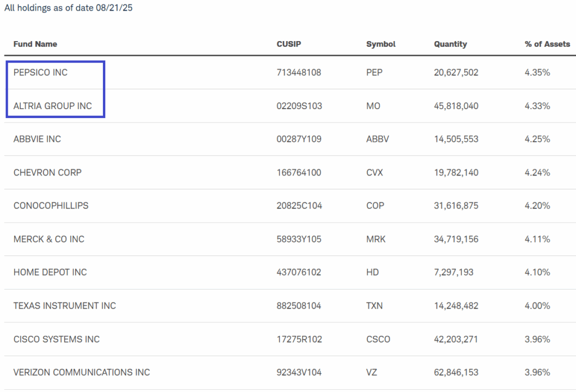The height and width of the screenshot is (392, 576).
Task: Click the PEP ticker symbol
Action: point(374,73)
